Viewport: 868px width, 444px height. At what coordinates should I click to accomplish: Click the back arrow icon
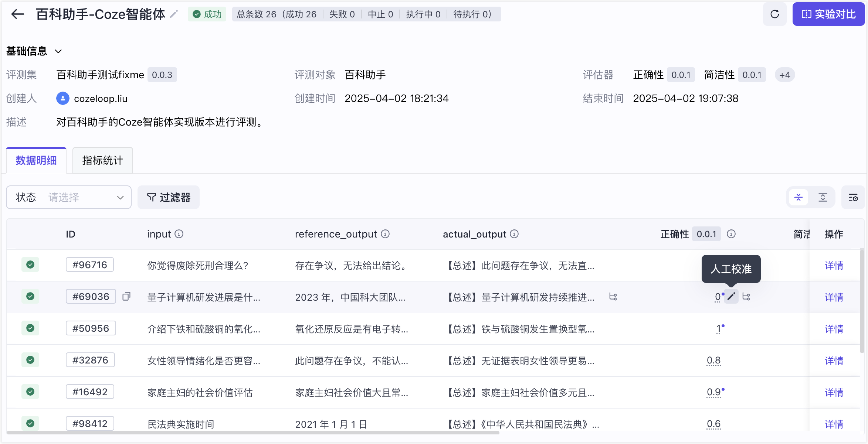[x=17, y=14]
